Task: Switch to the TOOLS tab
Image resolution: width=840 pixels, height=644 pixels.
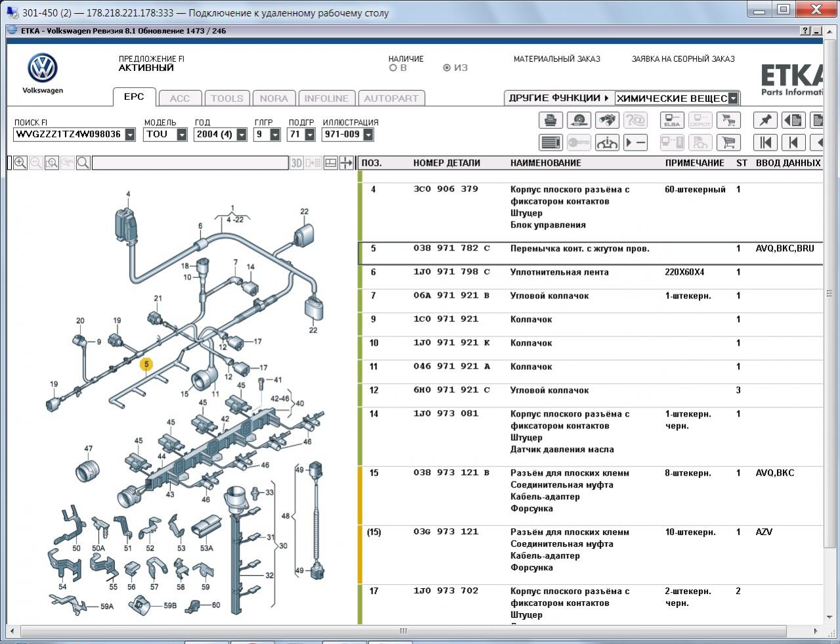Action: tap(227, 99)
